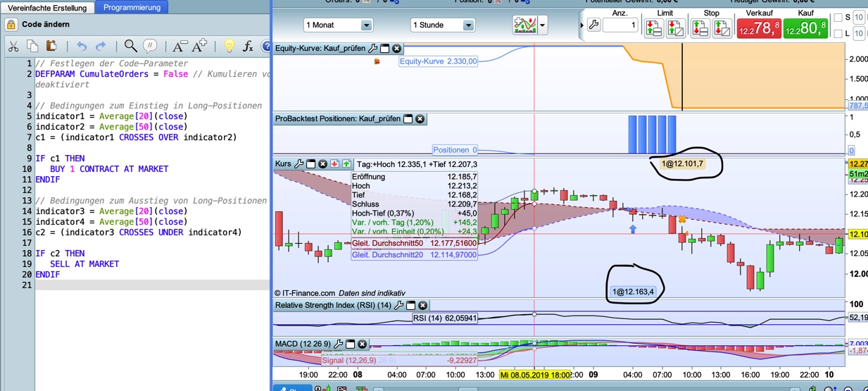Click the Mi 08.05.2019 18:00 date label
This screenshot has height=391, width=868.
[x=535, y=375]
